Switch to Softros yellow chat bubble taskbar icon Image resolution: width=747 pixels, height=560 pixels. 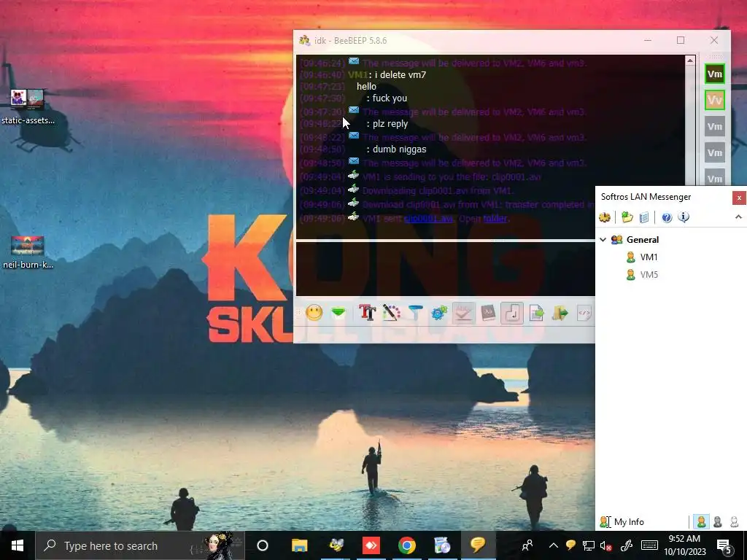point(478,545)
